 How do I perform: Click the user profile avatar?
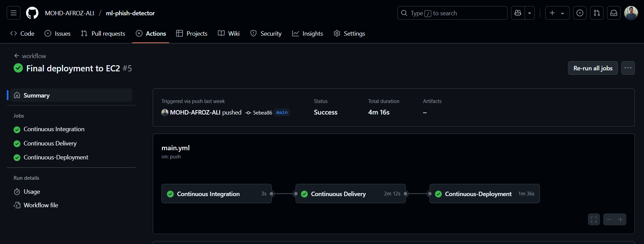tap(631, 13)
